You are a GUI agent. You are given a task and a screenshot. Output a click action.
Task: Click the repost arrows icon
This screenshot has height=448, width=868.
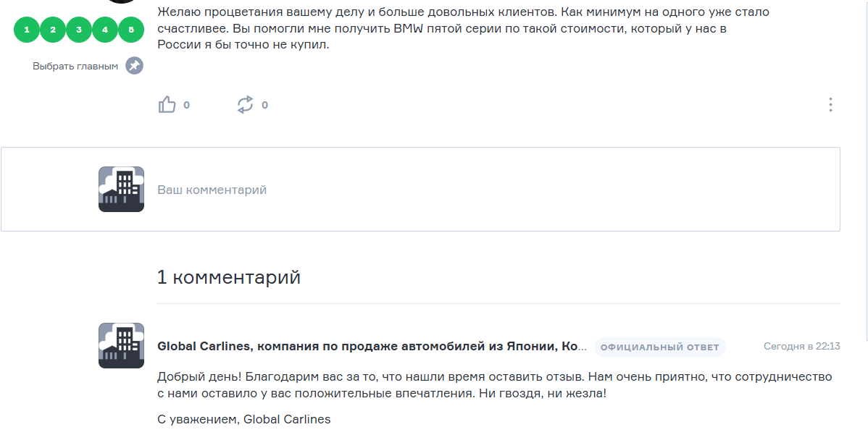245,104
